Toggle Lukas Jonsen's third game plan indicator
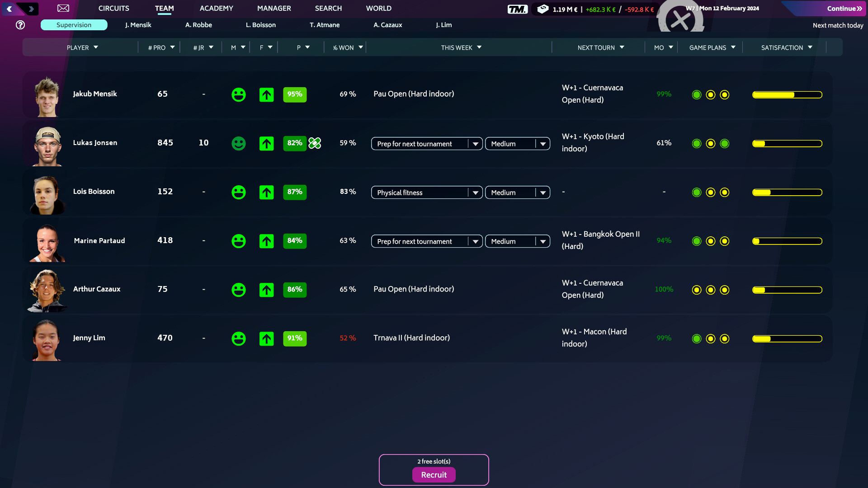 725,144
